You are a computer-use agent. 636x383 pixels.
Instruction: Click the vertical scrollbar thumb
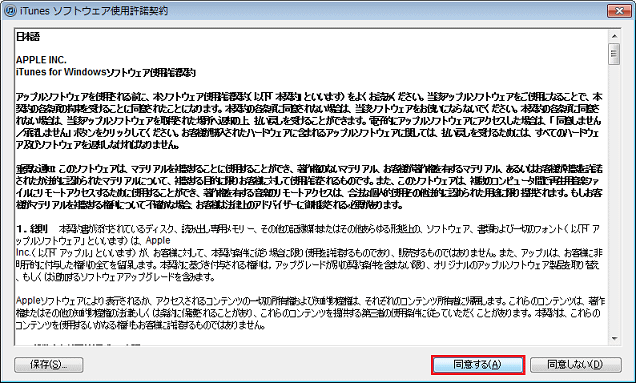[615, 54]
